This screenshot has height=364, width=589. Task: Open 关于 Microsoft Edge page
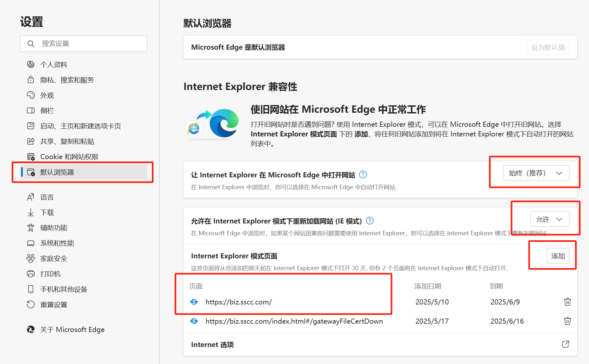coord(84,329)
